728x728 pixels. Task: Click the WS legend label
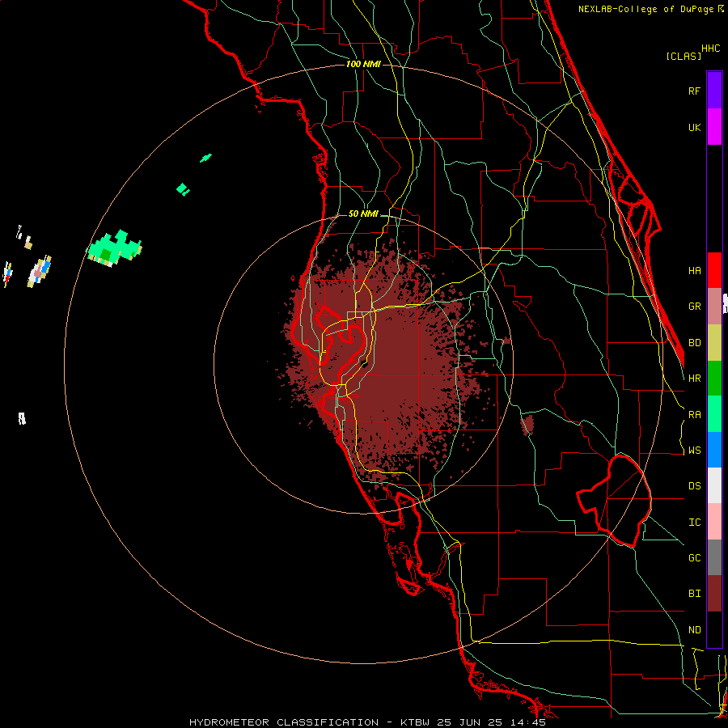click(x=694, y=451)
